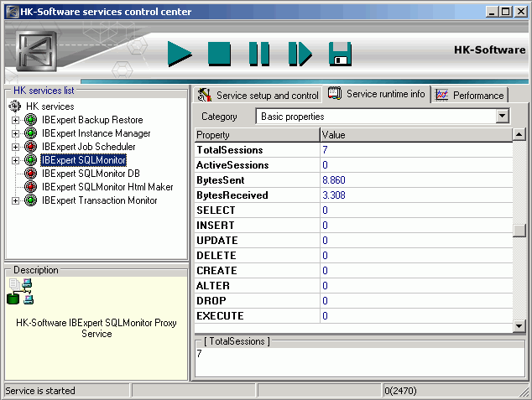Screen dimensions: 532x400
Task: Select IBExpert Backup Restore in services list
Action: pyautogui.click(x=92, y=120)
